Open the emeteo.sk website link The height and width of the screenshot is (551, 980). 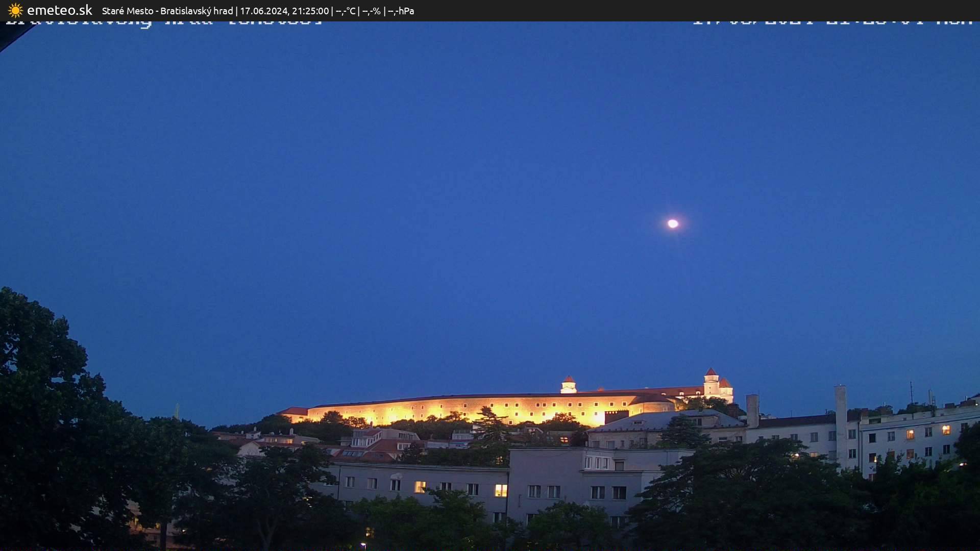(x=59, y=10)
